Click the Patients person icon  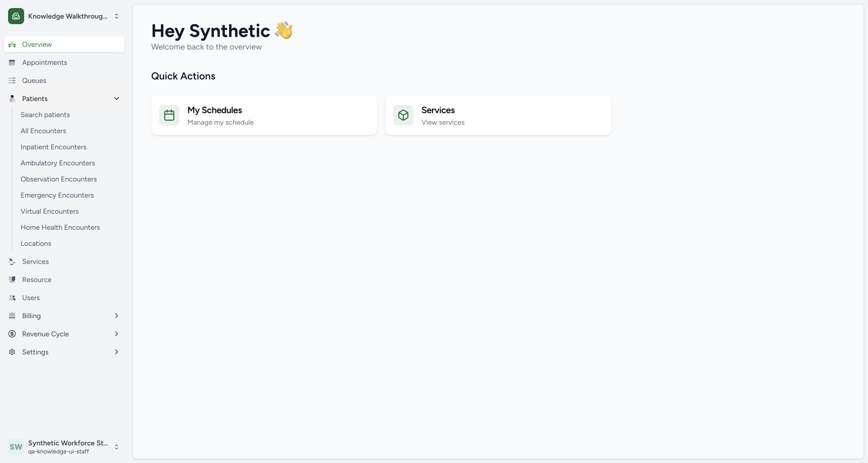12,99
